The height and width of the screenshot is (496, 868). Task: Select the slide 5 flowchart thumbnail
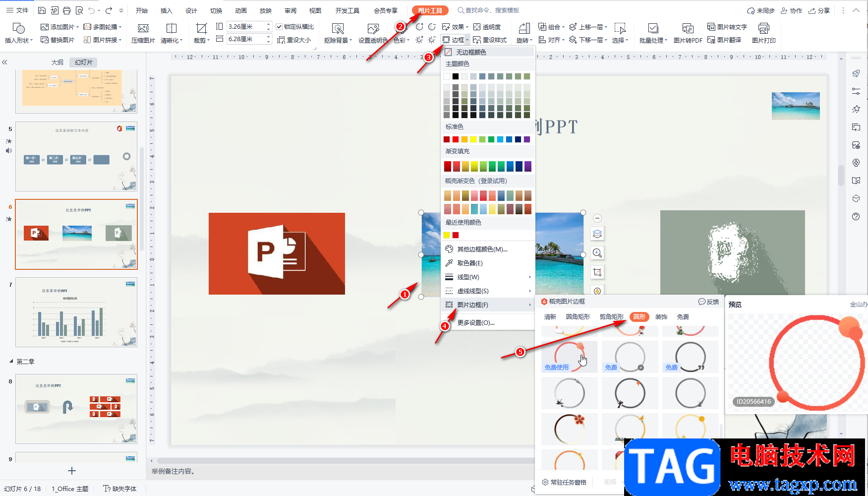76,157
